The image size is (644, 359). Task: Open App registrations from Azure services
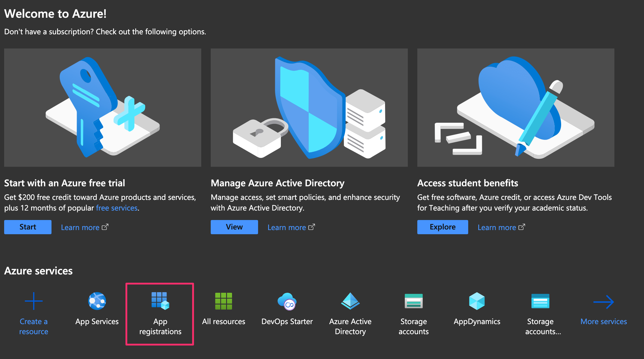(x=160, y=313)
